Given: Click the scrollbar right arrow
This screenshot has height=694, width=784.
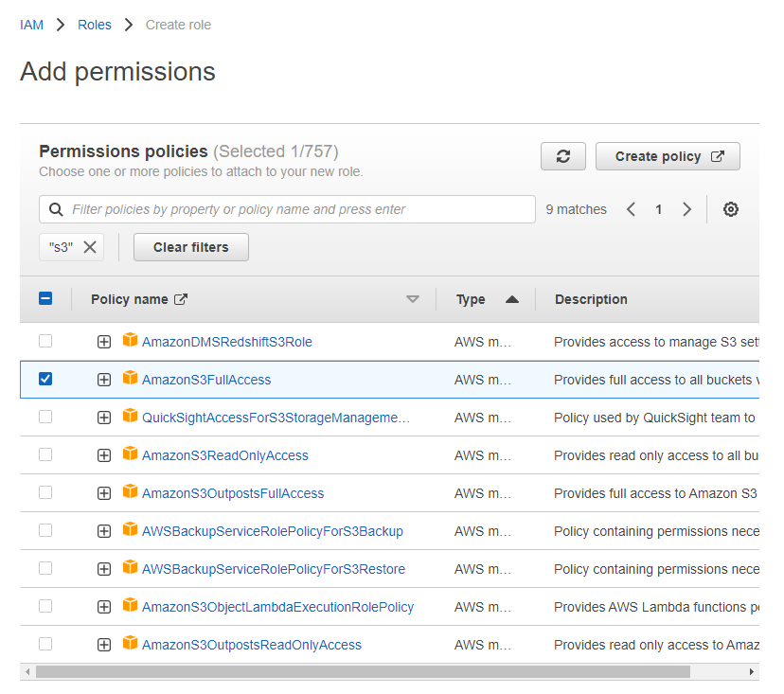Looking at the screenshot, I should pyautogui.click(x=751, y=671).
